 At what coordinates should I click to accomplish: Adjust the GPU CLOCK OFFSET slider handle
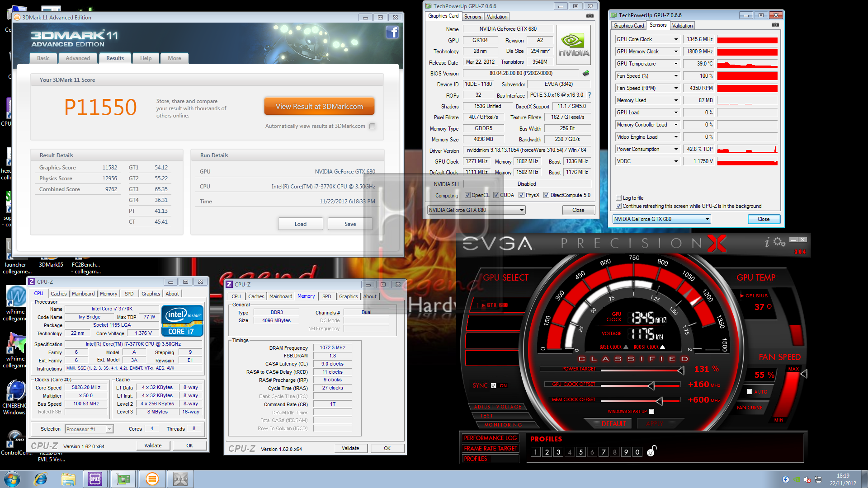[651, 385]
